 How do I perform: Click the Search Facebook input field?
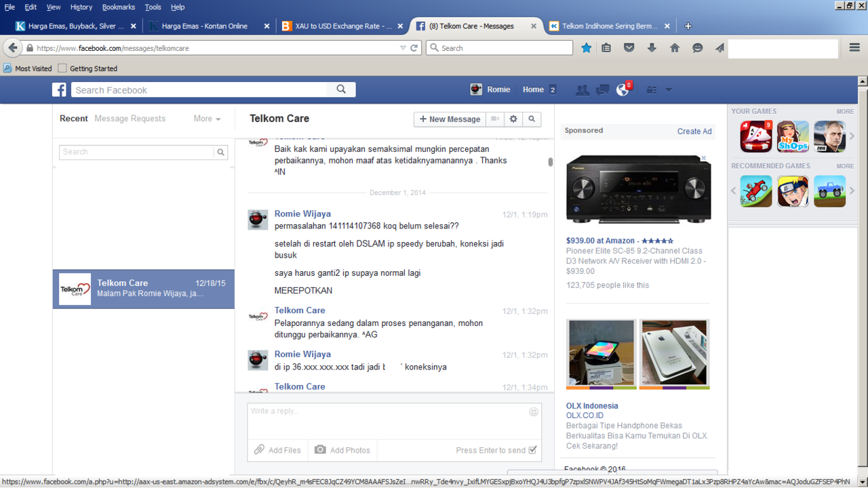pos(199,89)
